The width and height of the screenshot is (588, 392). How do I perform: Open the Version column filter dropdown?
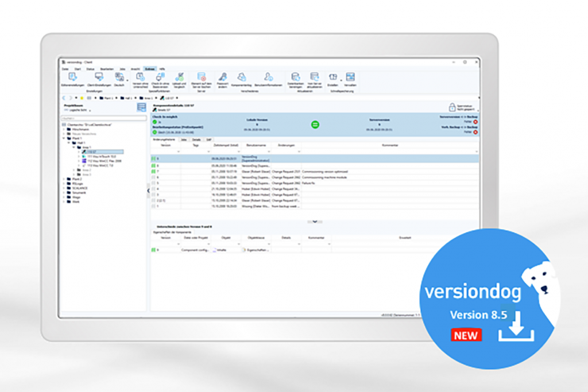click(x=178, y=151)
